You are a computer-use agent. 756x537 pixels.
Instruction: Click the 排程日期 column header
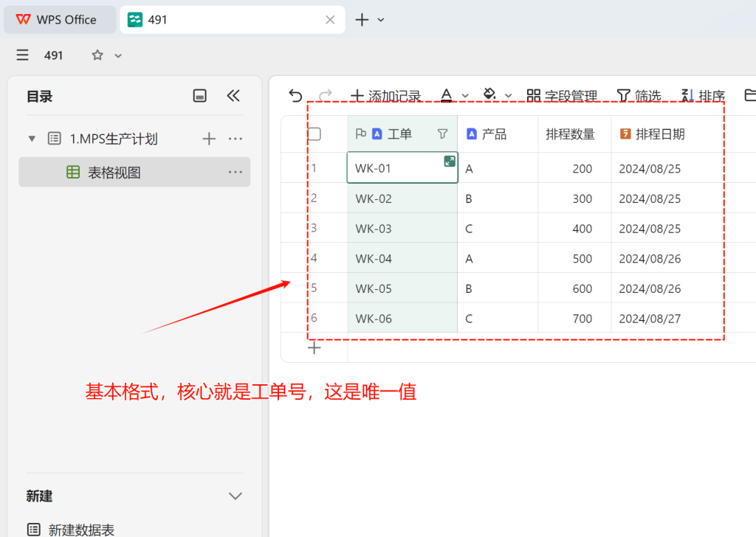click(x=667, y=134)
